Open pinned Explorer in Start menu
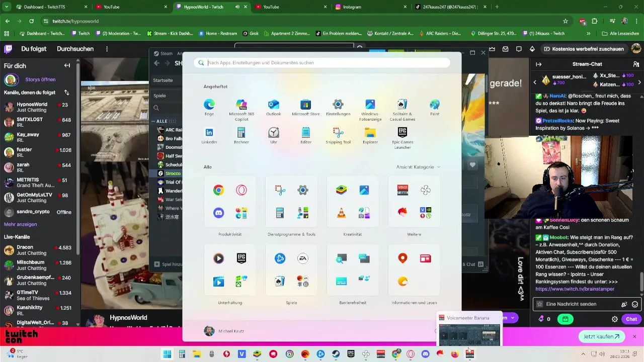 click(370, 136)
